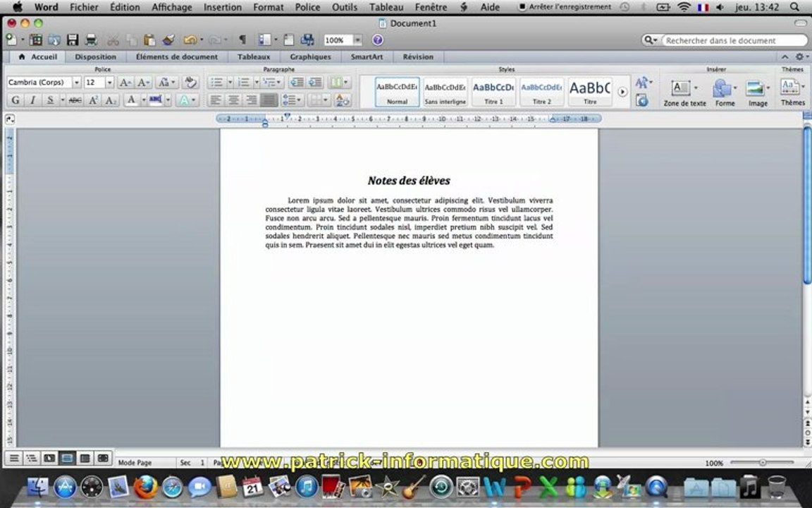Click Arrêter l'enregistrement in menu bar
Screen dimensions: 812x508
coord(565,7)
